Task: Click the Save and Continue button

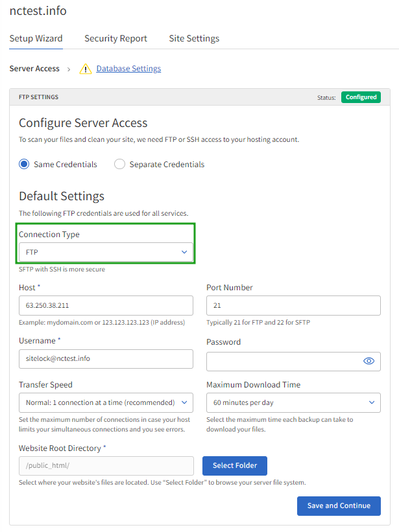Action: [x=339, y=506]
